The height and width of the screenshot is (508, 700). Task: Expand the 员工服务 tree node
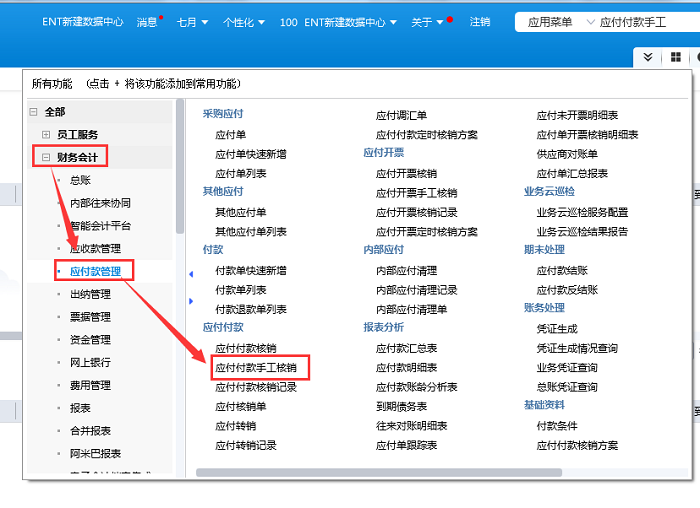tap(46, 134)
